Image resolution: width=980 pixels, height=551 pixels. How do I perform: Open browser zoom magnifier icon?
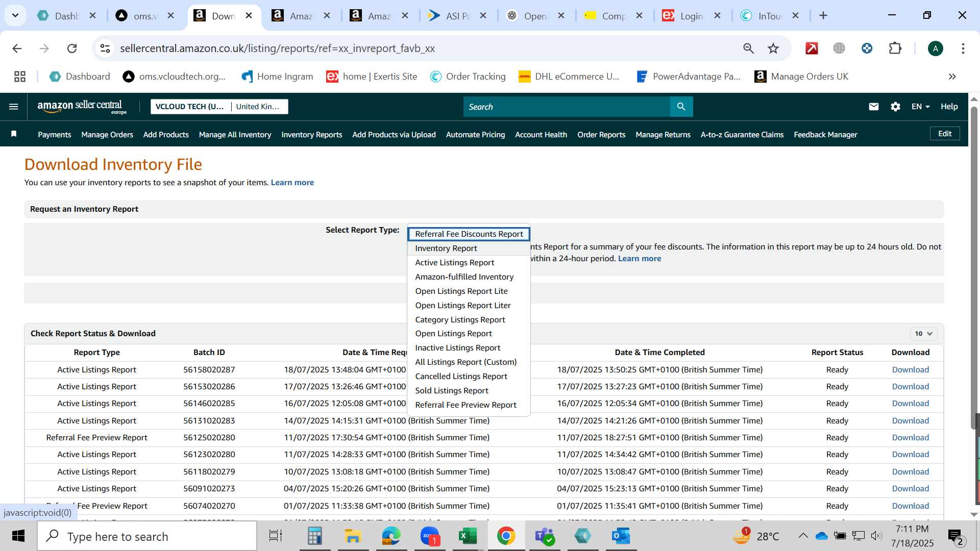748,48
